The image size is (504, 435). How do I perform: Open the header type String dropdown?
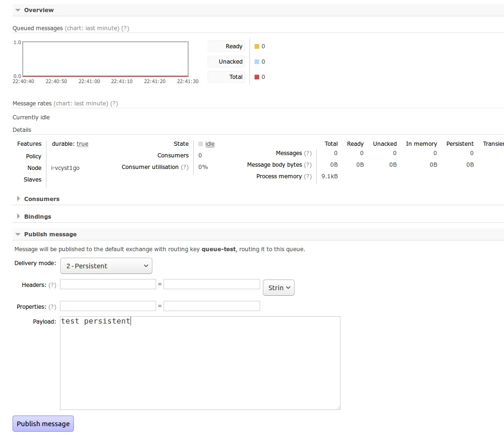pyautogui.click(x=279, y=288)
